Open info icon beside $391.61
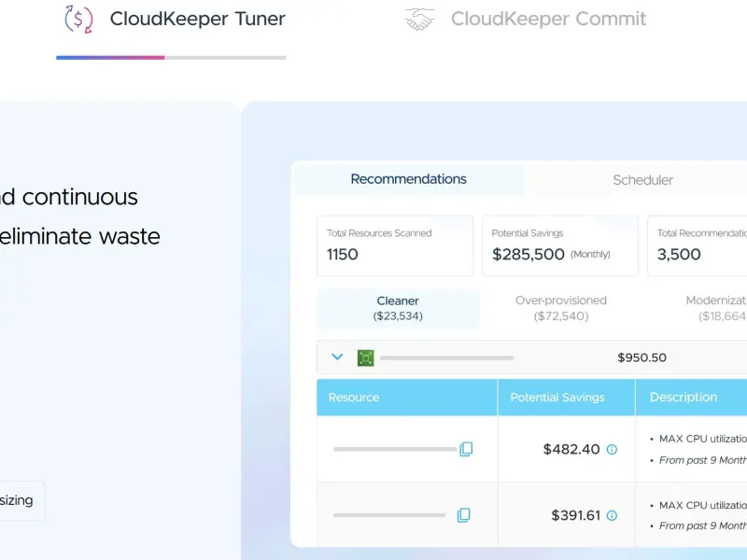Image resolution: width=747 pixels, height=560 pixels. [612, 515]
